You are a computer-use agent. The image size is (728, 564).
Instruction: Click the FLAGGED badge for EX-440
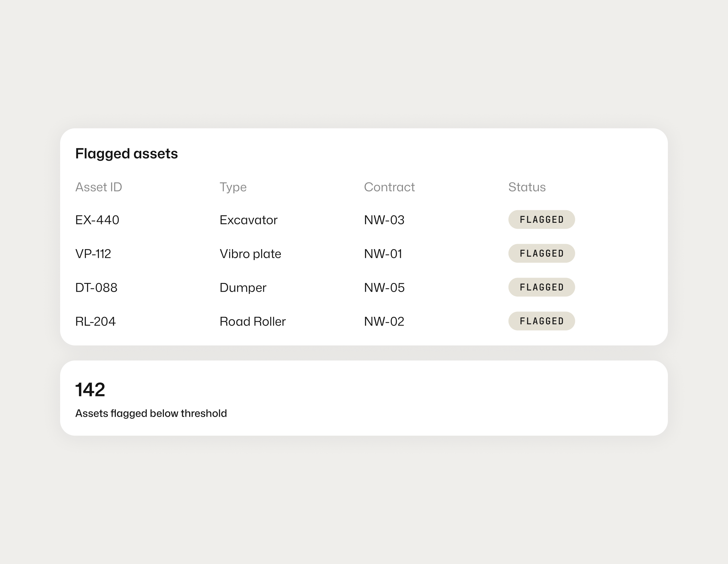tap(541, 219)
